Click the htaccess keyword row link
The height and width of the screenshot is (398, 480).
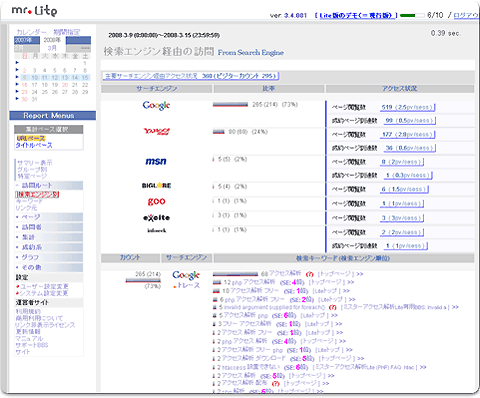(250, 367)
